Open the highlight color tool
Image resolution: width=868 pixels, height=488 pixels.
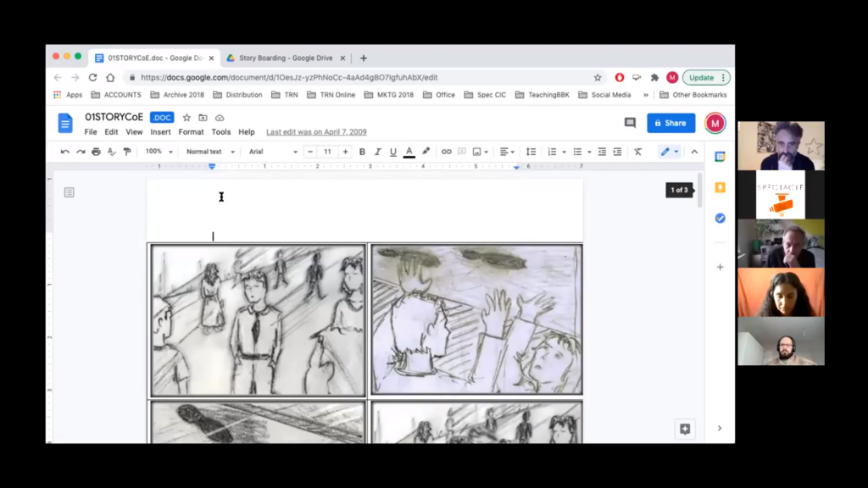coord(426,151)
